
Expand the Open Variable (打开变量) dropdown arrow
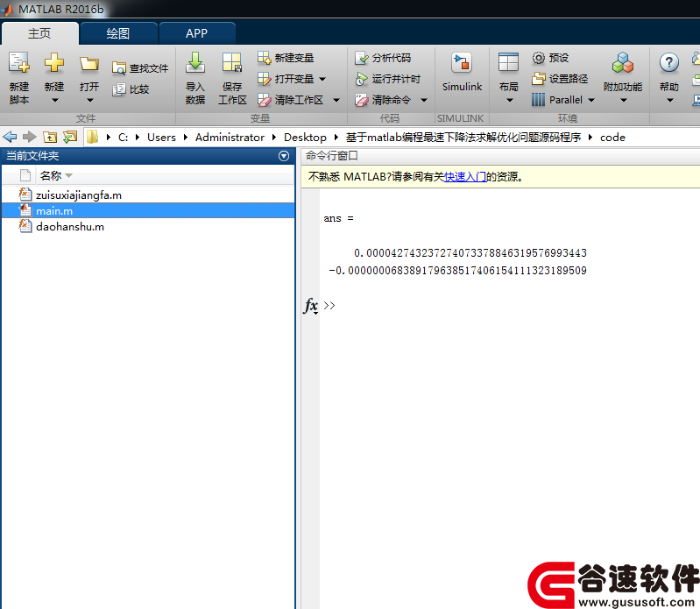tap(322, 79)
